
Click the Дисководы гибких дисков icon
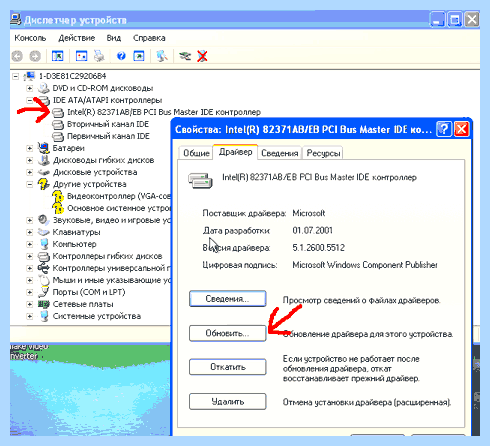[44, 160]
